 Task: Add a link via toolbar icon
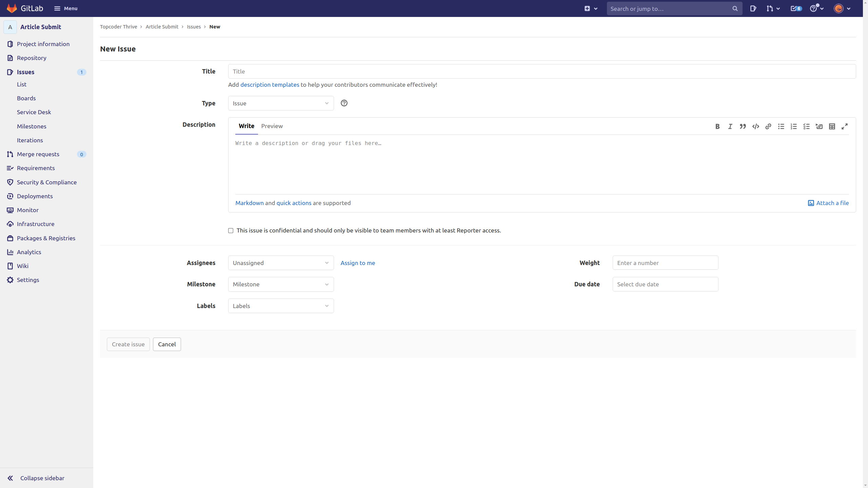pyautogui.click(x=768, y=126)
